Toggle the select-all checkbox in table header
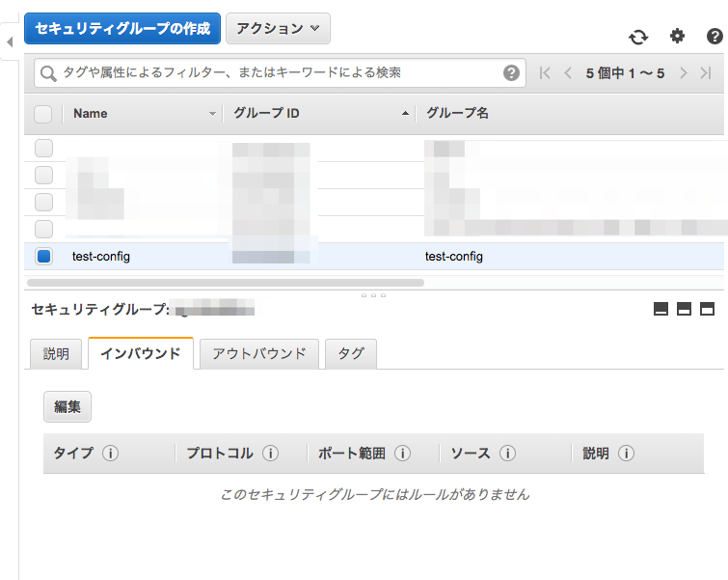Viewport: 728px width, 580px height. coord(43,114)
